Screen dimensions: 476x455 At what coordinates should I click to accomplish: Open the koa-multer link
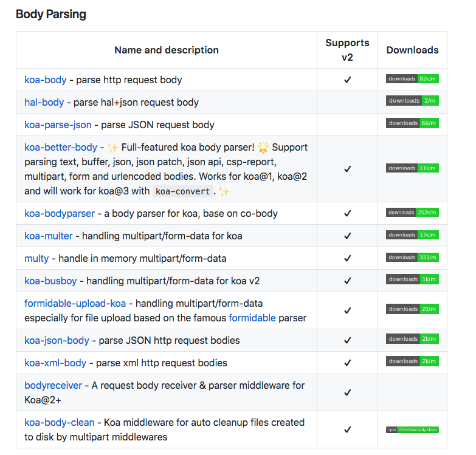[x=49, y=236]
